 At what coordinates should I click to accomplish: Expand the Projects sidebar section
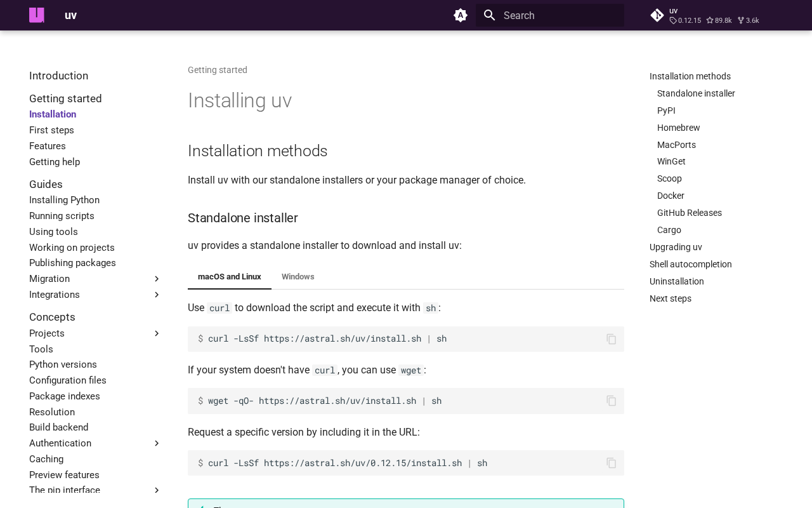click(157, 333)
